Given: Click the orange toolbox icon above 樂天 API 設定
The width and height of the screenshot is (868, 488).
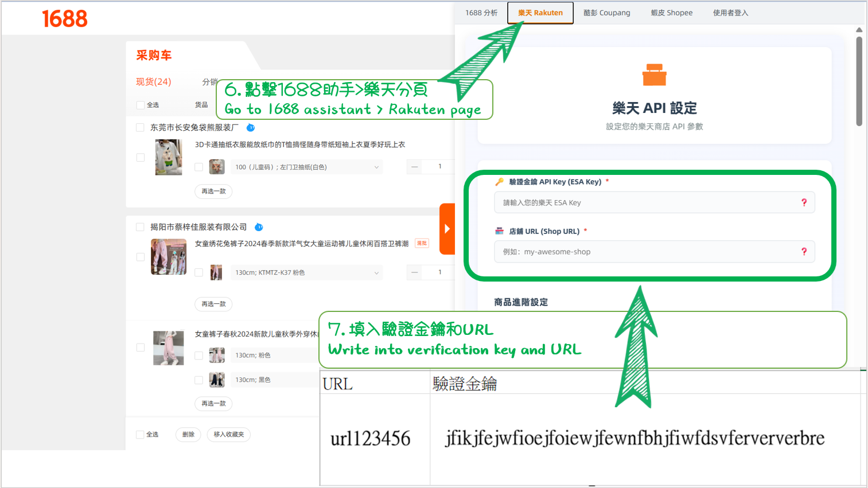Looking at the screenshot, I should tap(654, 75).
